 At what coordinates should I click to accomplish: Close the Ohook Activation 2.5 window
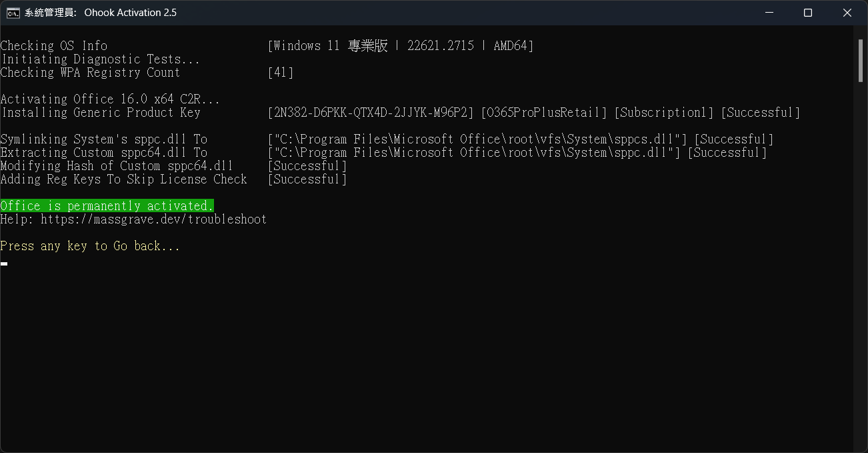pyautogui.click(x=847, y=13)
